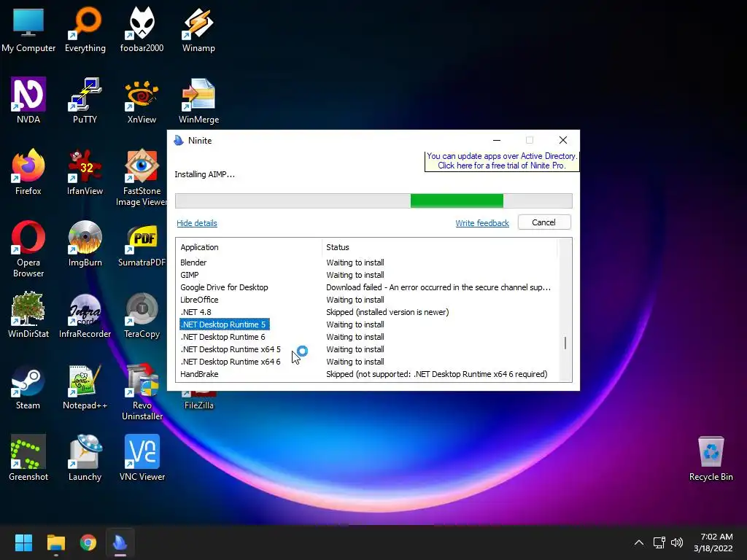
Task: Open the volume tray icon
Action: tap(676, 542)
